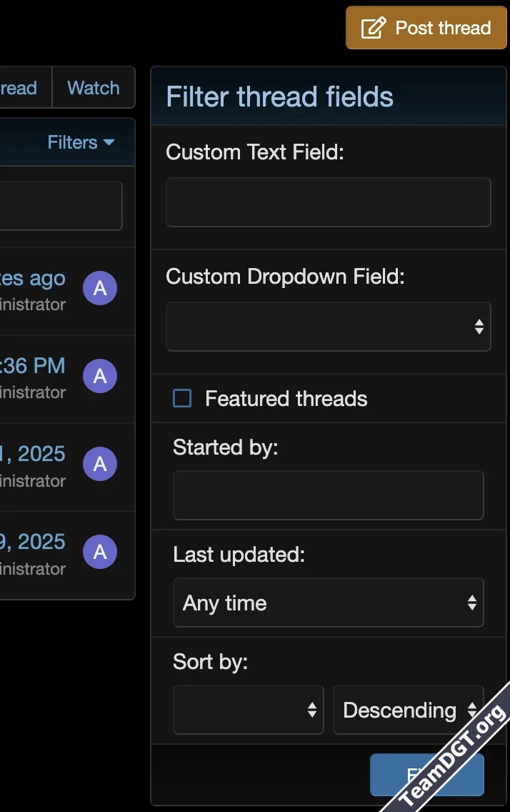Viewport: 510px width, 812px height.
Task: Click the Filters chevron icon
Action: click(x=109, y=142)
